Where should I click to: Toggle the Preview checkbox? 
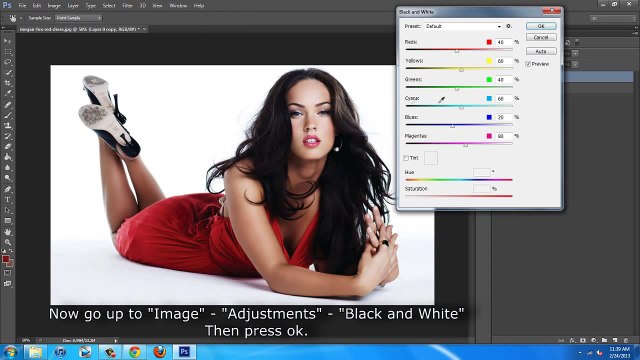528,64
